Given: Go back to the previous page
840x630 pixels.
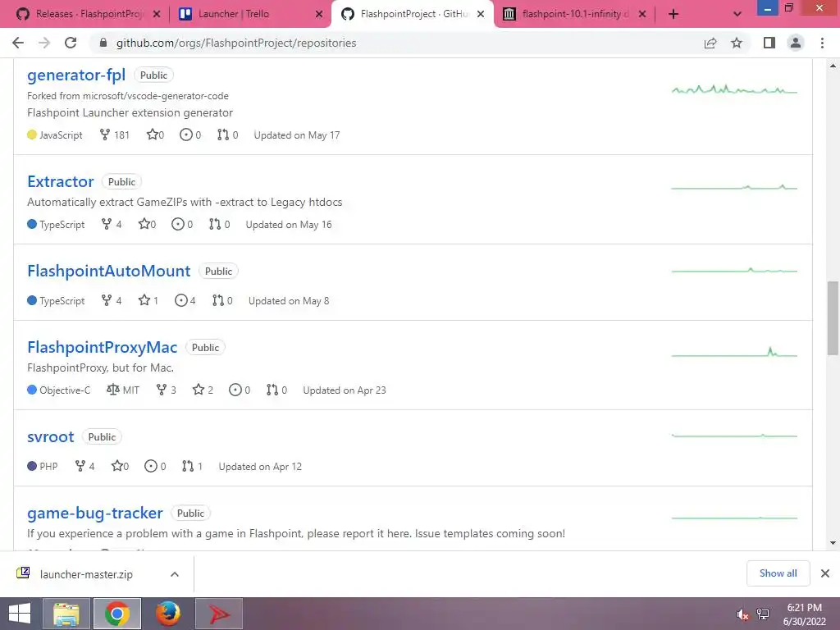Looking at the screenshot, I should 18,43.
